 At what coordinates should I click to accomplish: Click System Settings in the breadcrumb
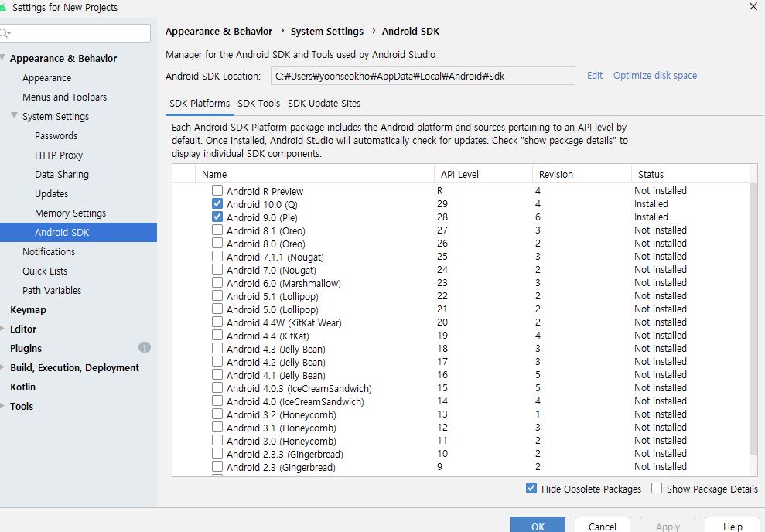point(327,31)
